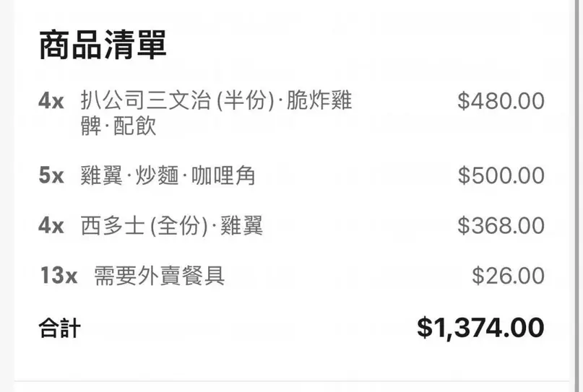Select the 雞翼·炒麵·咖哩角 item

(168, 175)
